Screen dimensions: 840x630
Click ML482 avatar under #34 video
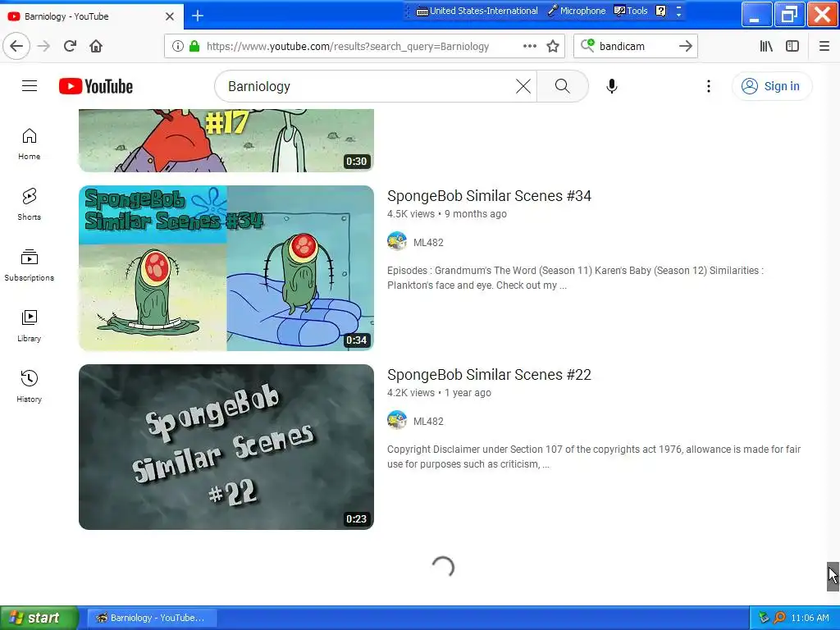click(397, 242)
